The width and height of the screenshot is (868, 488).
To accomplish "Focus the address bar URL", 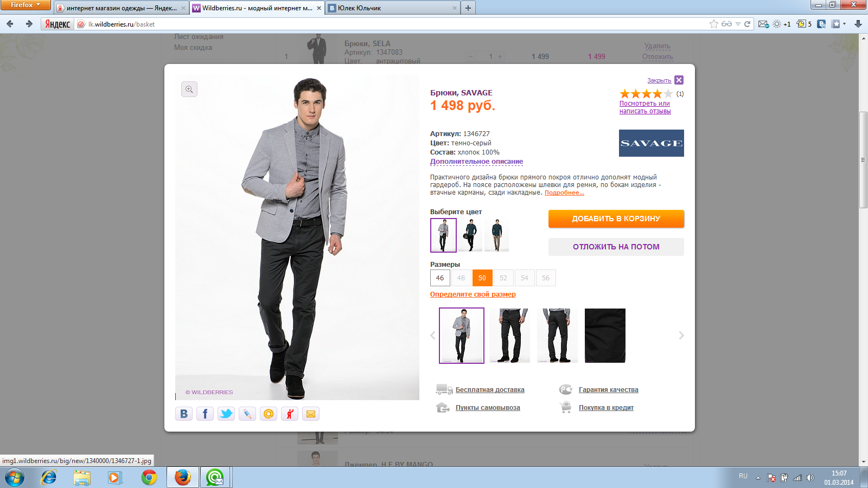I will click(396, 24).
